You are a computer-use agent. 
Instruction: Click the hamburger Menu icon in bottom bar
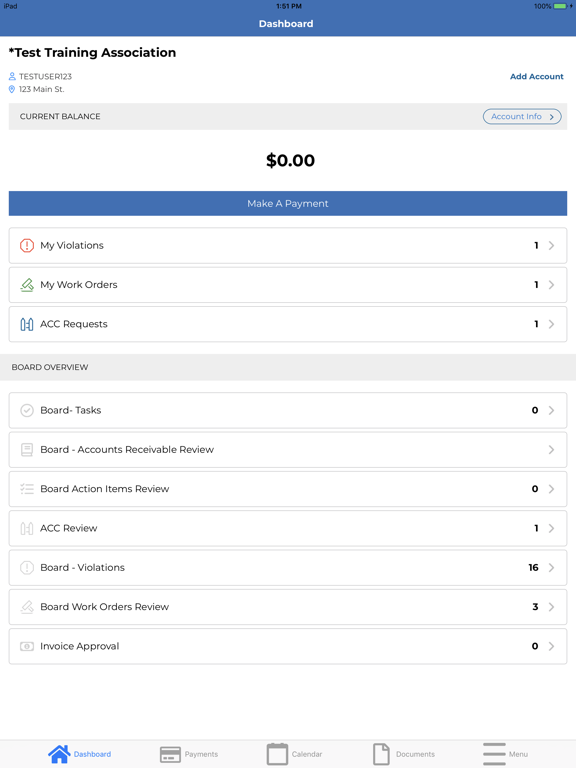coord(494,754)
